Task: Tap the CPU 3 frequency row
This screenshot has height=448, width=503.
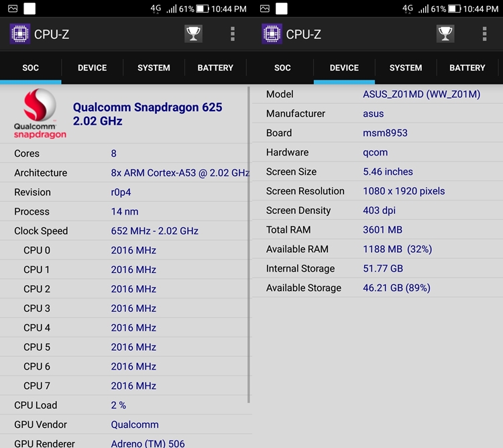Action: point(126,309)
